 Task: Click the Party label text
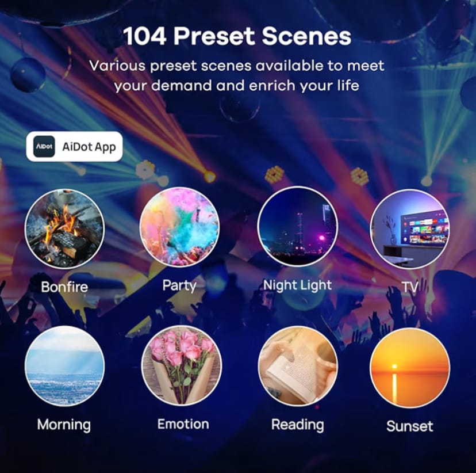(179, 285)
